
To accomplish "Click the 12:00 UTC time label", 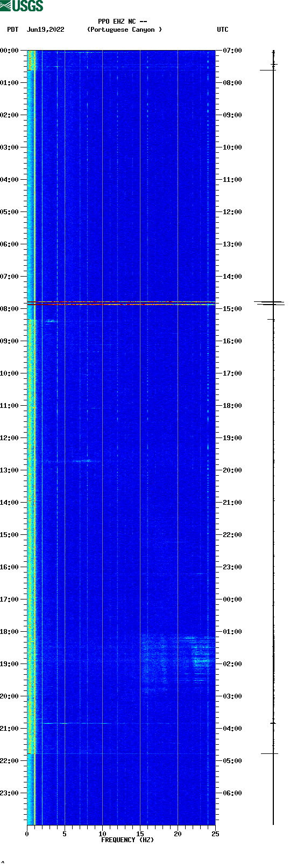I will (x=232, y=211).
